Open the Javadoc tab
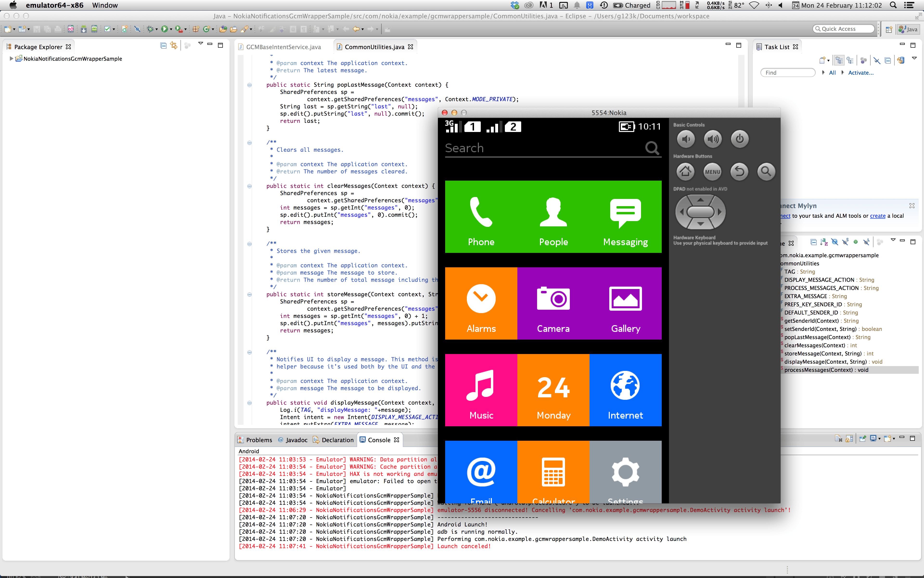Viewport: 924px width, 578px height. (x=293, y=440)
